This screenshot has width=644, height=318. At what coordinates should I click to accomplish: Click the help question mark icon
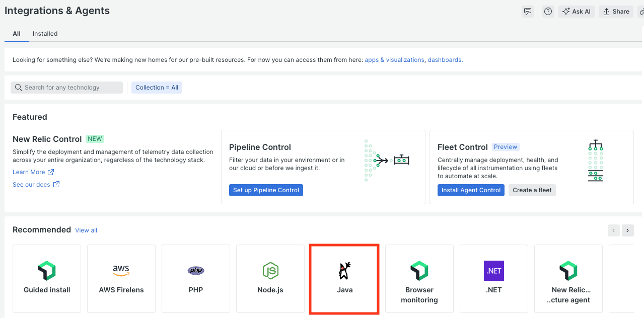[548, 11]
